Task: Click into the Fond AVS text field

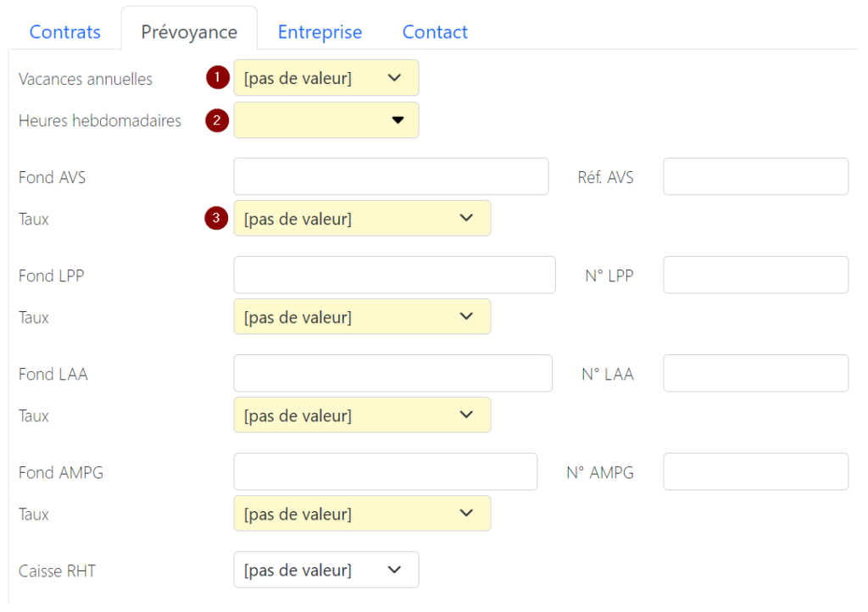Action: coord(391,177)
